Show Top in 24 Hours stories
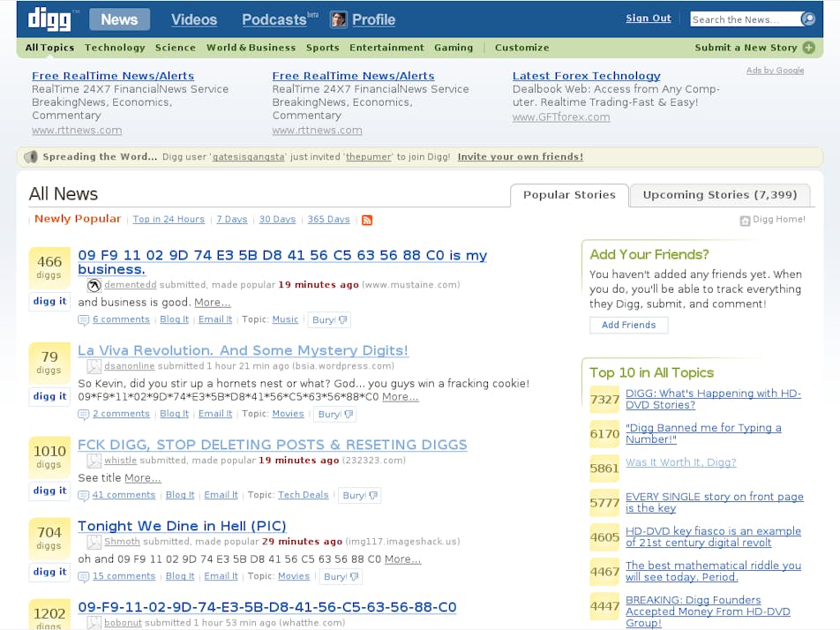This screenshot has width=840, height=630. click(x=169, y=220)
